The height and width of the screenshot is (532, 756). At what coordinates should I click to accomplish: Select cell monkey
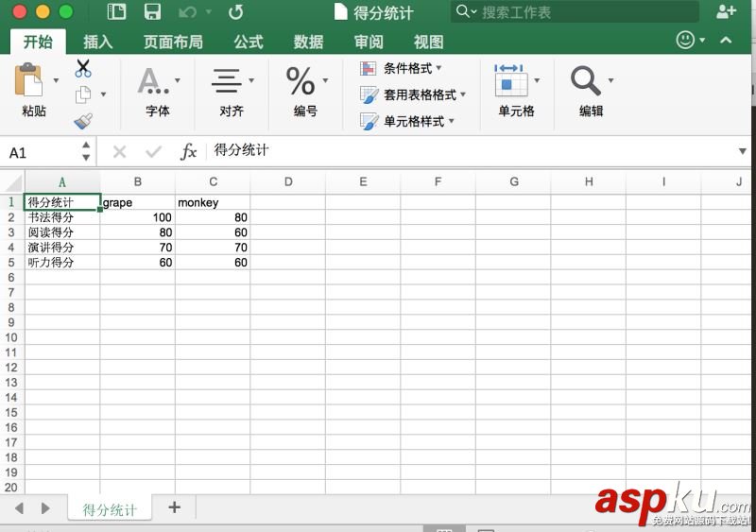pos(213,202)
